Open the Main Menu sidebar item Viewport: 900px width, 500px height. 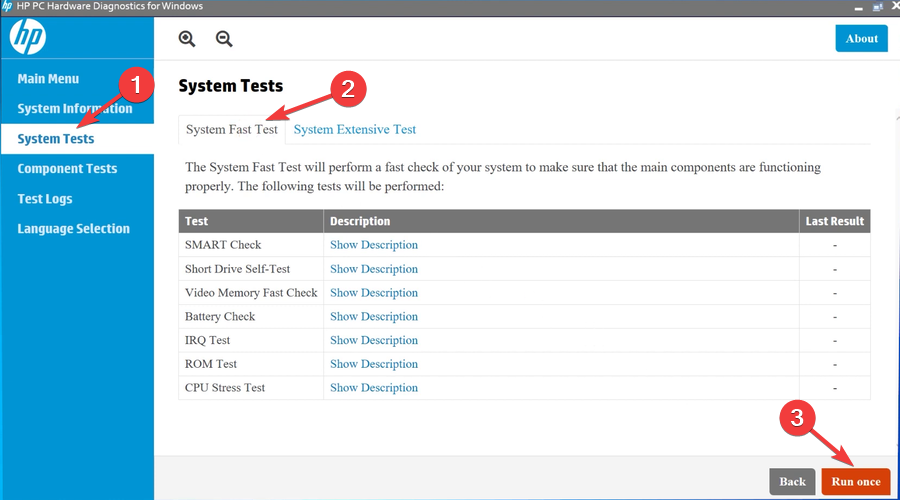tap(48, 79)
